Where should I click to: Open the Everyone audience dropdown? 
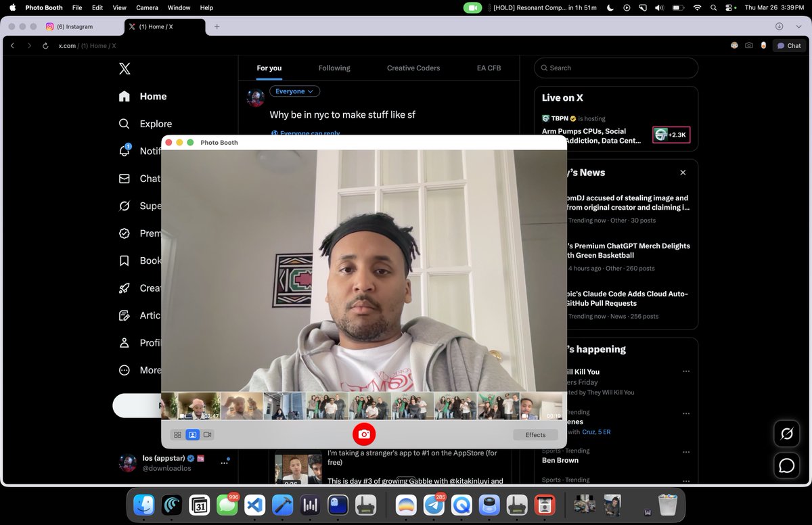click(294, 91)
